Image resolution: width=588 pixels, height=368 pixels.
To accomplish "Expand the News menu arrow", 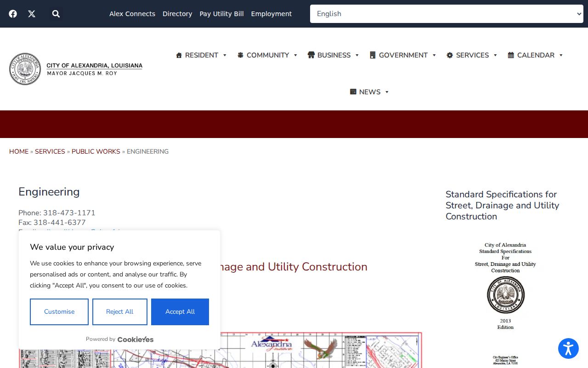I will coord(387,92).
